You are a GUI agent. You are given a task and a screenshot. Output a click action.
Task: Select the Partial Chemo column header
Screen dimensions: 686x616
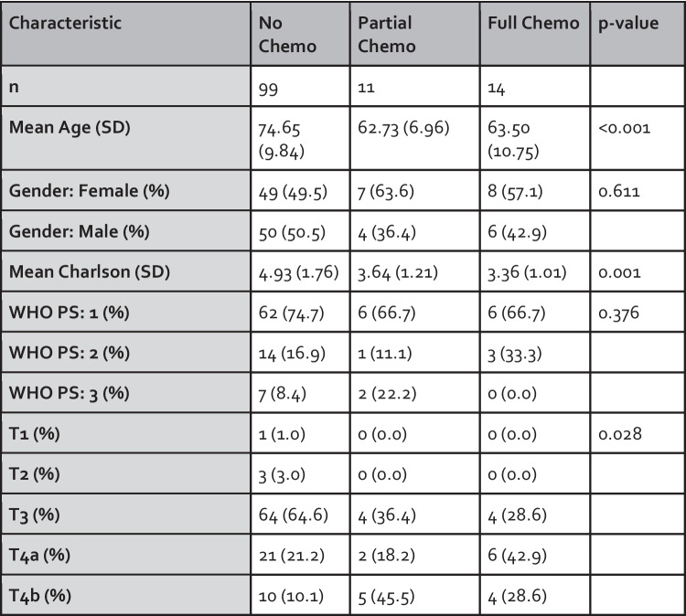(x=414, y=34)
